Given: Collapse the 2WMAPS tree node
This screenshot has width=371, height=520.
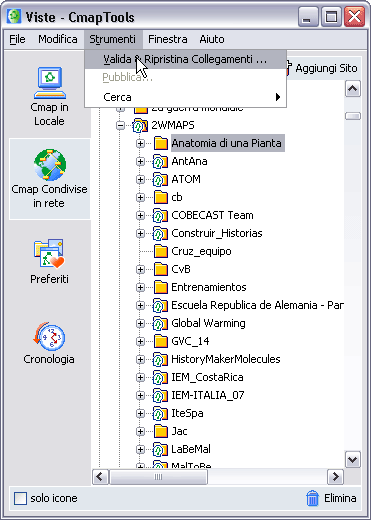Looking at the screenshot, I should [x=120, y=126].
